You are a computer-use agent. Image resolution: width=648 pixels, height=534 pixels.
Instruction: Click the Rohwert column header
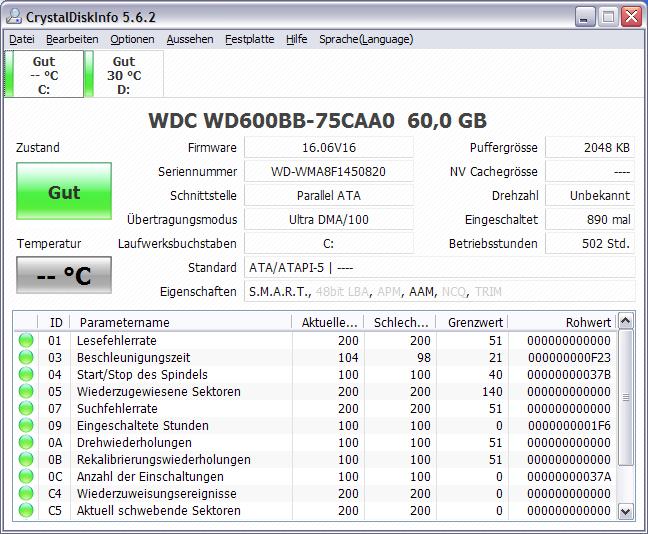coord(562,322)
